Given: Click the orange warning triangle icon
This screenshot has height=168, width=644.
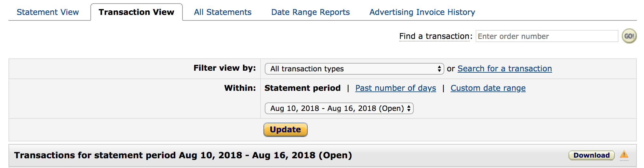Looking at the screenshot, I should click(x=624, y=154).
